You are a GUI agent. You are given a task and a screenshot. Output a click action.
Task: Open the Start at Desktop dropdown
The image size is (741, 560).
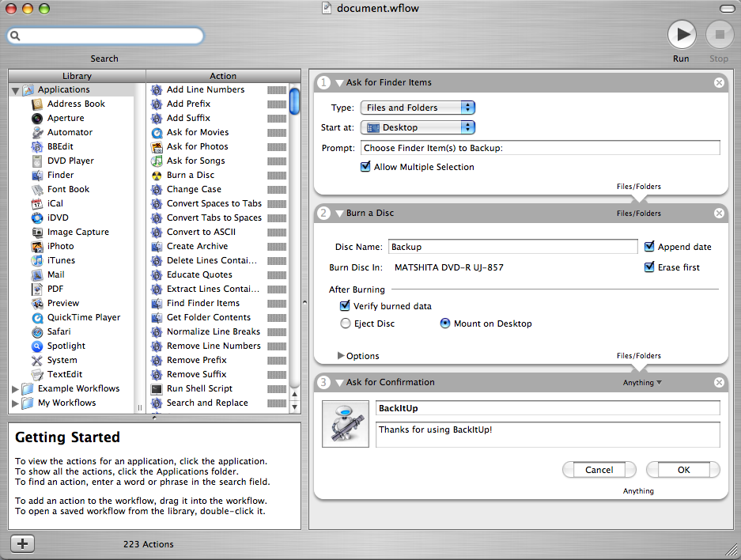point(418,127)
